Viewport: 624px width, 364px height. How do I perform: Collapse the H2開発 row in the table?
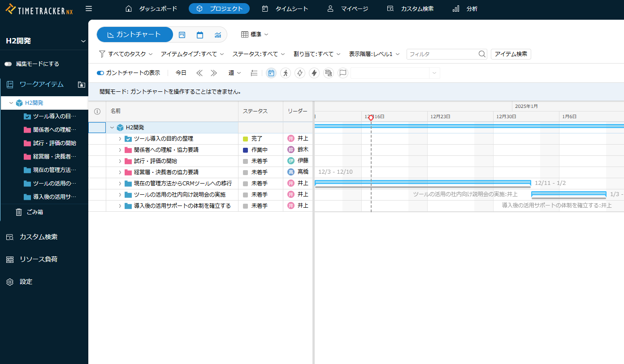click(112, 128)
